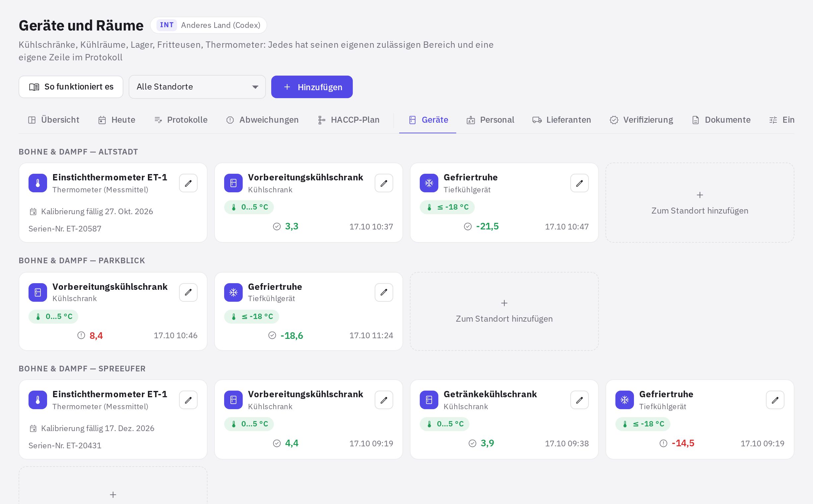Open the Alle Standorte location dropdown
The width and height of the screenshot is (813, 504).
pyautogui.click(x=197, y=87)
